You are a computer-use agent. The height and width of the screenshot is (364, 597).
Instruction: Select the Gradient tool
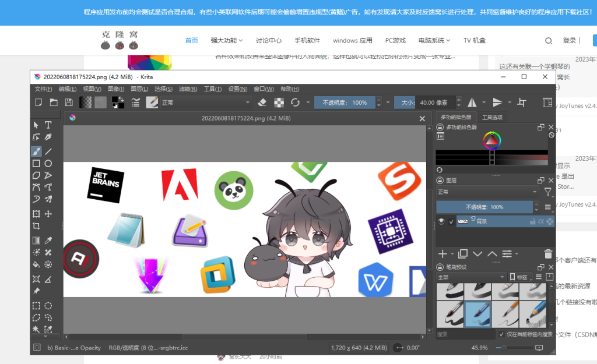click(36, 241)
